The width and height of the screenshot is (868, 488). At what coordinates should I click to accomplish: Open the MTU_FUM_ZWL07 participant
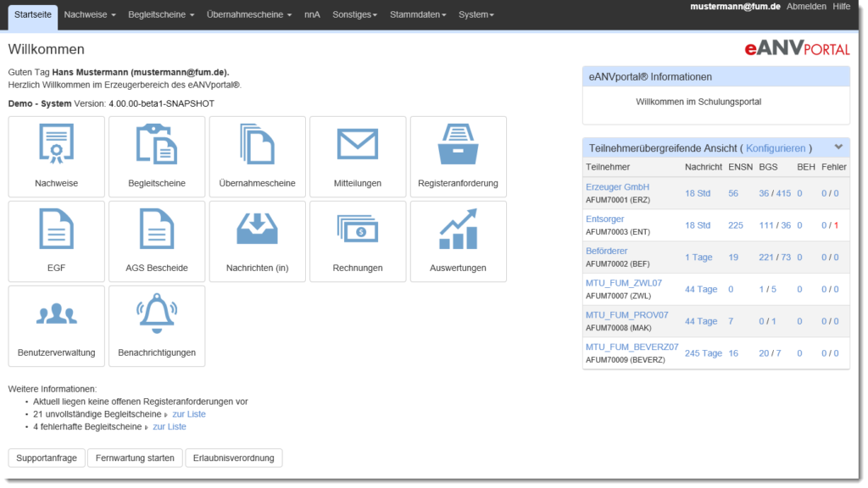[x=624, y=283]
